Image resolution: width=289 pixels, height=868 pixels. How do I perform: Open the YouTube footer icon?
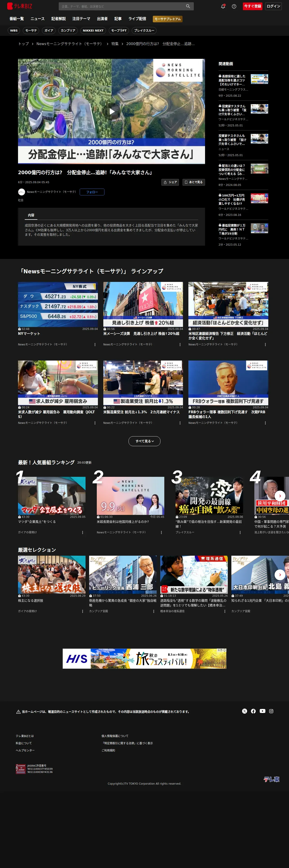pyautogui.click(x=262, y=711)
